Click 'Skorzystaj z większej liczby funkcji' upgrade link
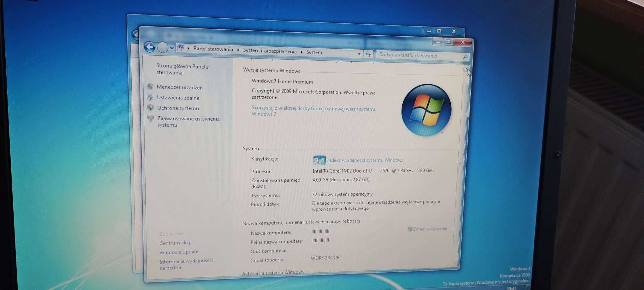644x290 pixels. click(x=314, y=111)
